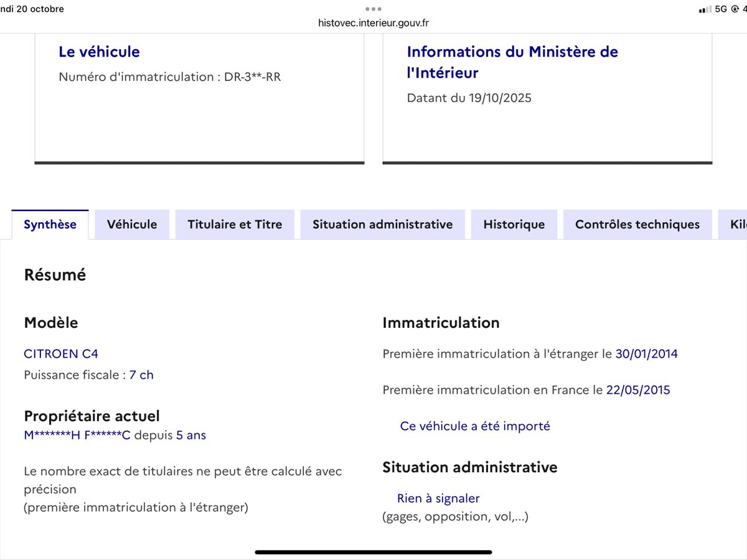The width and height of the screenshot is (747, 560).
Task: Open the Titulaire et Titre tab
Action: point(235,224)
